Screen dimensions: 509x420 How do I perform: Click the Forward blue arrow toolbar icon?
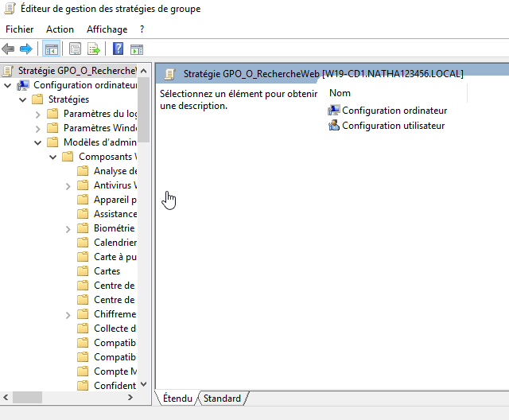pos(26,49)
